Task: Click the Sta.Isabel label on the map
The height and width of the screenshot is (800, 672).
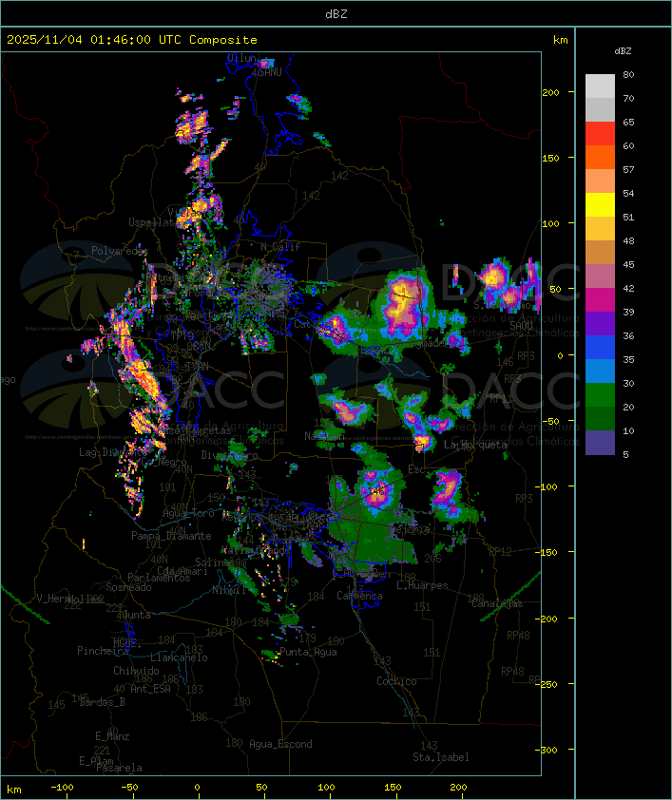Action: [440, 757]
